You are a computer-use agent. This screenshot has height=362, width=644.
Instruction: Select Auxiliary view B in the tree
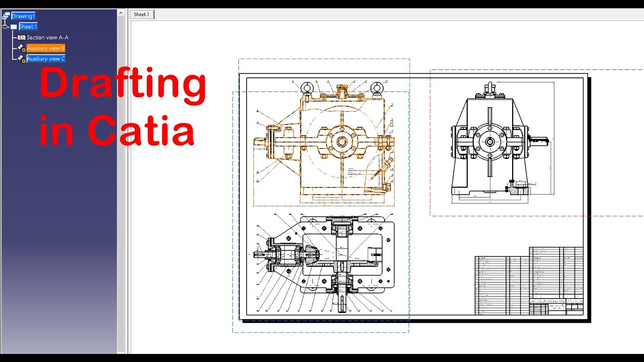coord(46,48)
